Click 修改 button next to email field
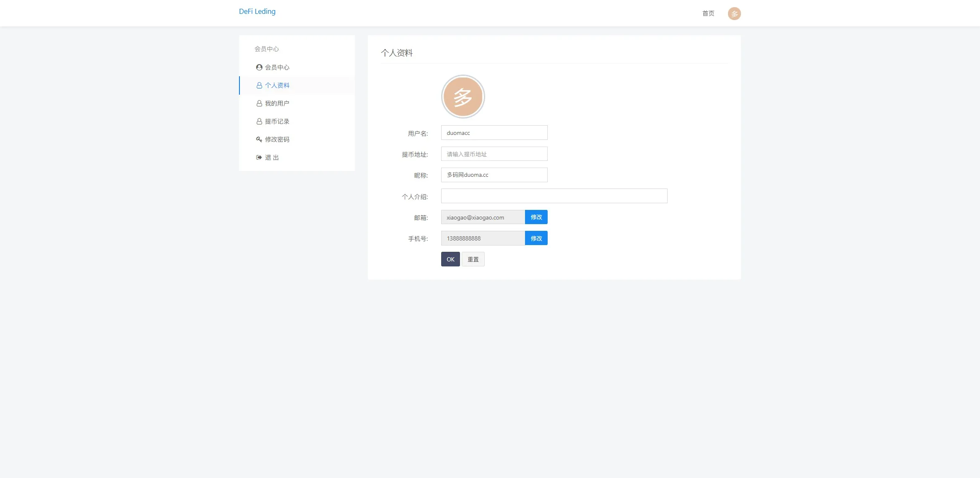Image resolution: width=980 pixels, height=478 pixels. pyautogui.click(x=536, y=217)
